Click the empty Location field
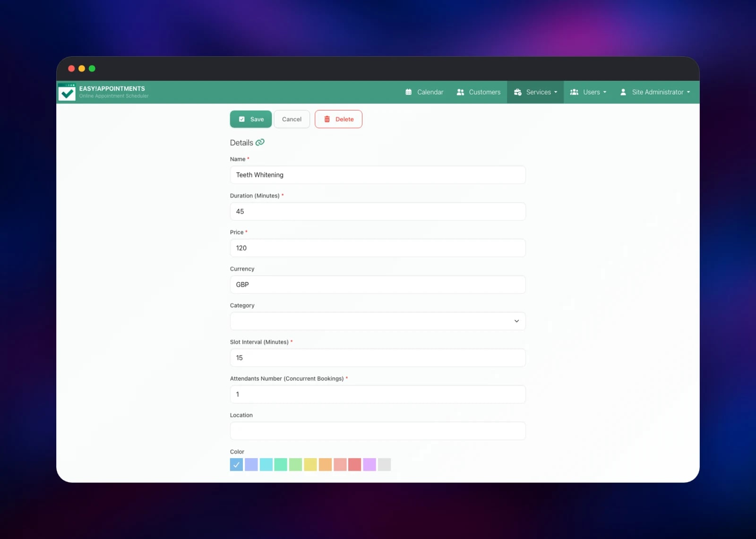756x539 pixels. click(x=378, y=431)
